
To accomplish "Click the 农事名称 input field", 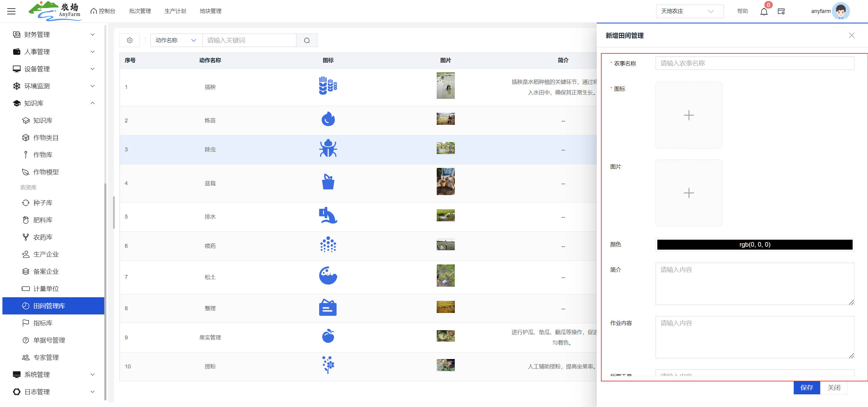I will tap(754, 63).
